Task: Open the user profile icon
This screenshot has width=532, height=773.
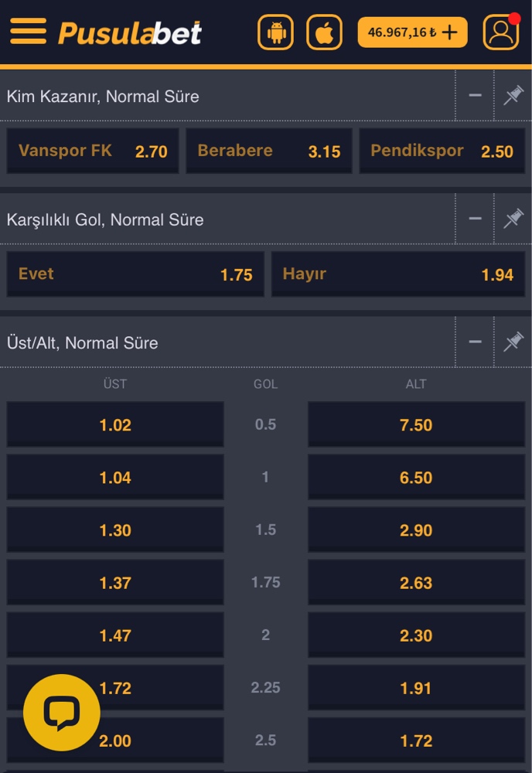Action: [x=501, y=32]
